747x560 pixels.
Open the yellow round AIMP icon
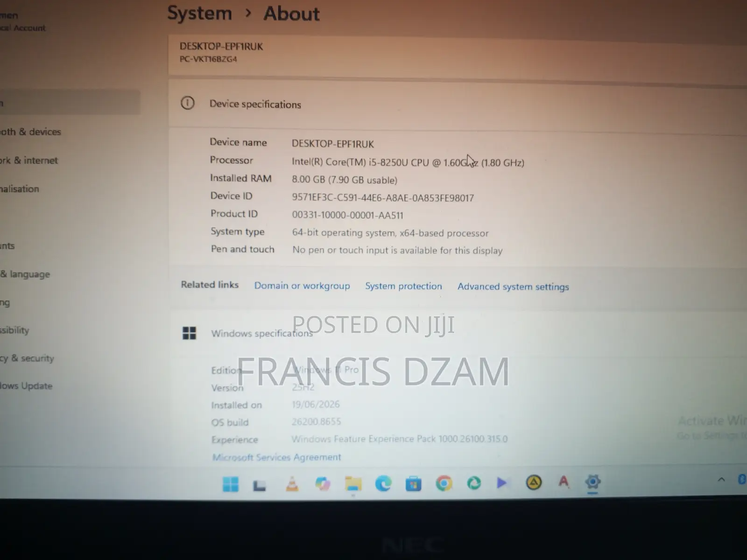tap(534, 482)
